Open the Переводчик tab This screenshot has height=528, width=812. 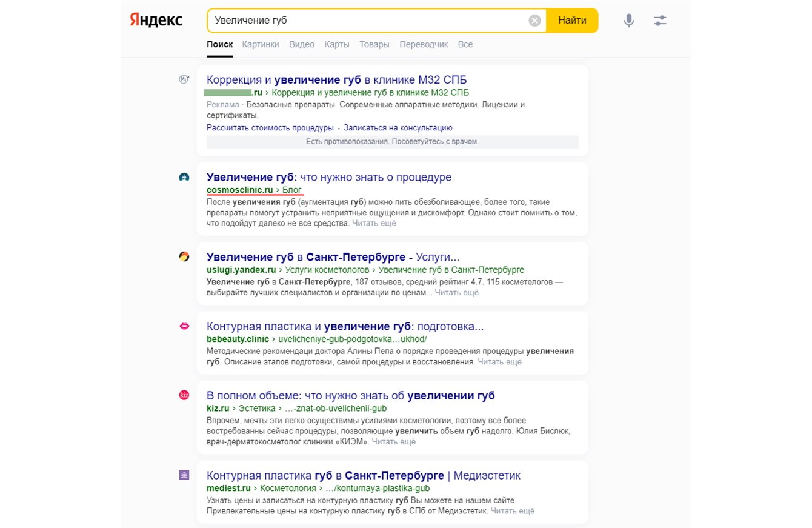click(x=424, y=44)
